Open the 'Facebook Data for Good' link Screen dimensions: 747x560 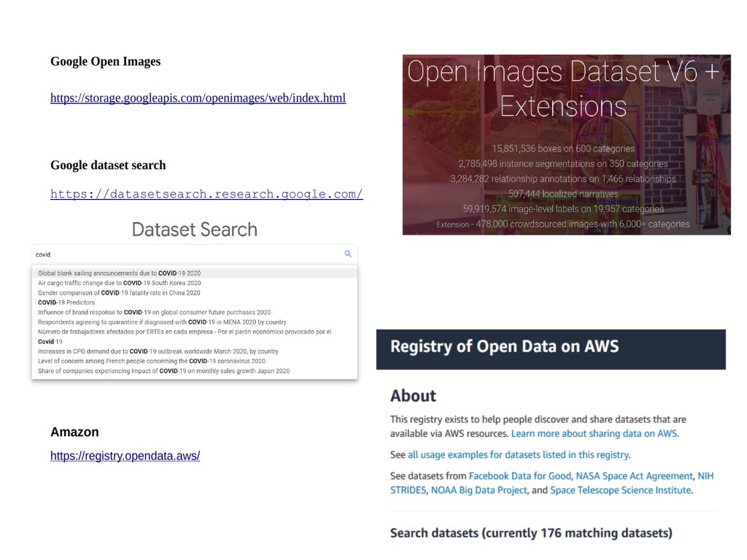[519, 475]
